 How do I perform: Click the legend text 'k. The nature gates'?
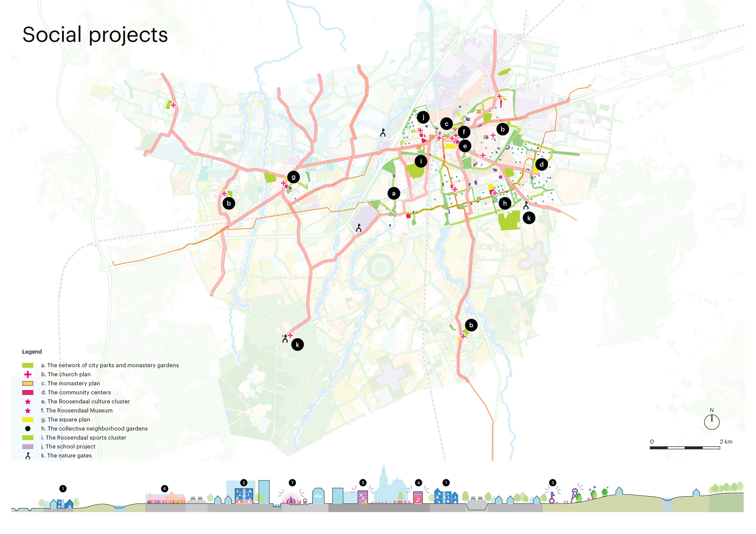[x=66, y=455]
